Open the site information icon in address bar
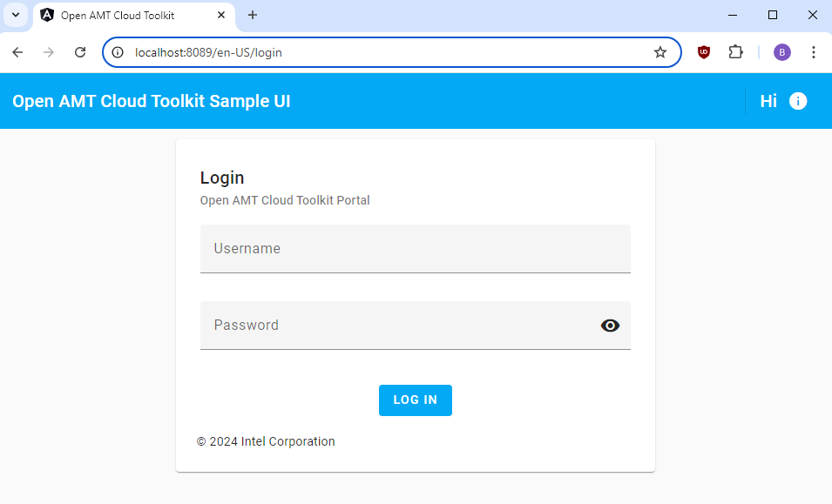This screenshot has width=832, height=504. 117,52
